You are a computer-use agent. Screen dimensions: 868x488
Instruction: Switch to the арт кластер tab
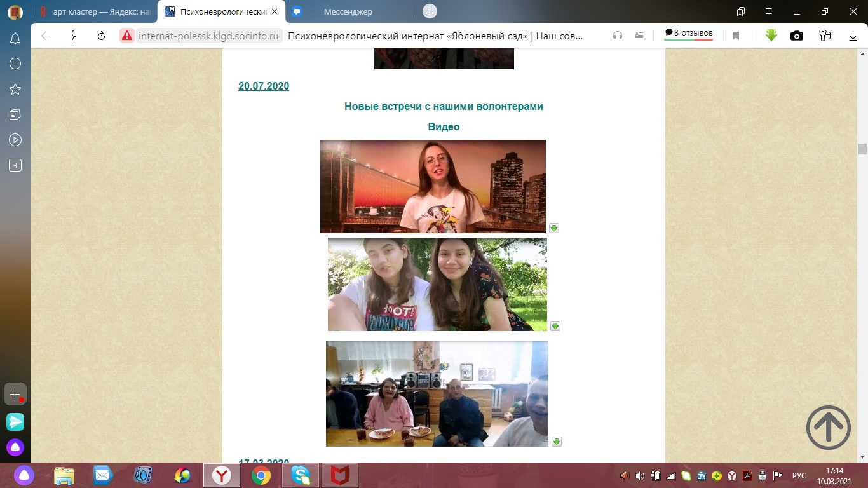95,11
